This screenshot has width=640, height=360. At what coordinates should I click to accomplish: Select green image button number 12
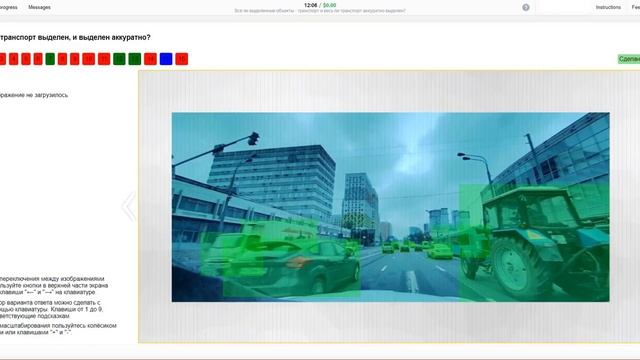tap(119, 59)
